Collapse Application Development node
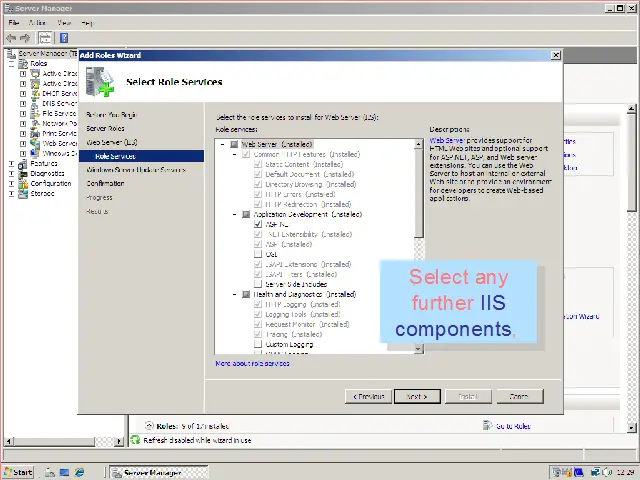Screen dimensions: 640x480 pyautogui.click(x=234, y=214)
